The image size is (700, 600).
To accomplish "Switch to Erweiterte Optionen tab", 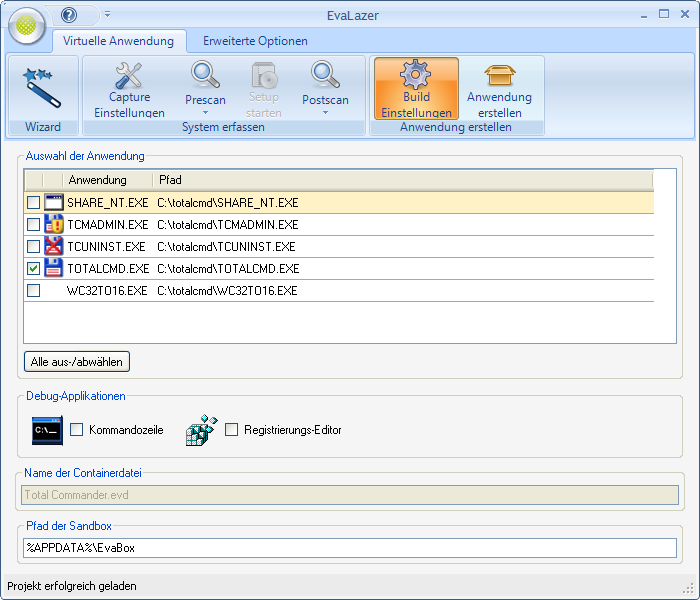I will [x=255, y=41].
